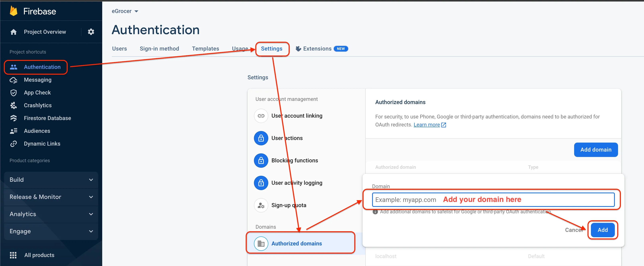The width and height of the screenshot is (644, 266).
Task: Switch to the Sign-in method tab
Action: coord(159,49)
